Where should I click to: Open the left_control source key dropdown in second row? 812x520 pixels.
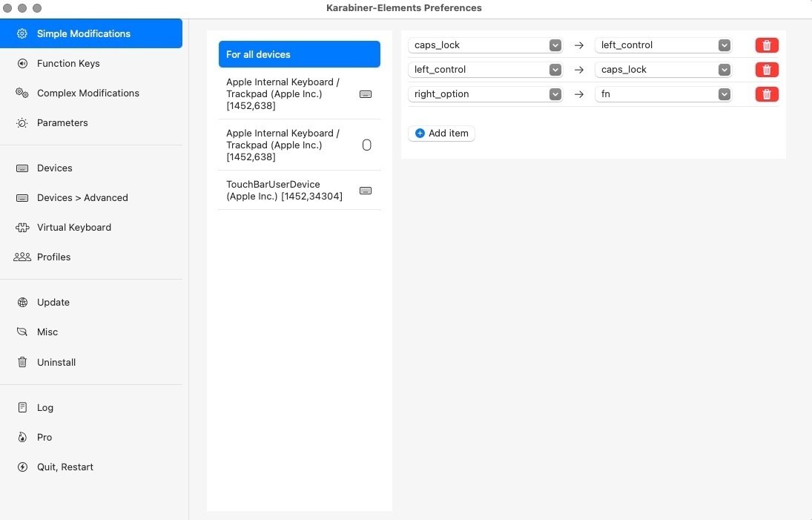485,70
